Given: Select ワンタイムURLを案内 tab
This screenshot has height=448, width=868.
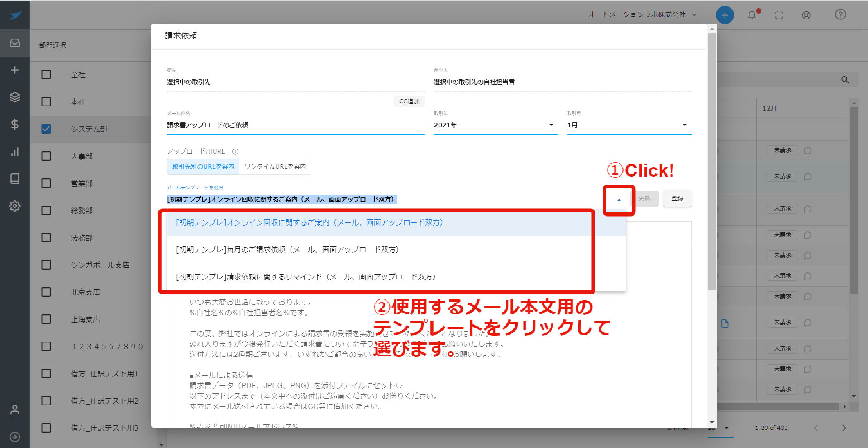Looking at the screenshot, I should [x=275, y=167].
